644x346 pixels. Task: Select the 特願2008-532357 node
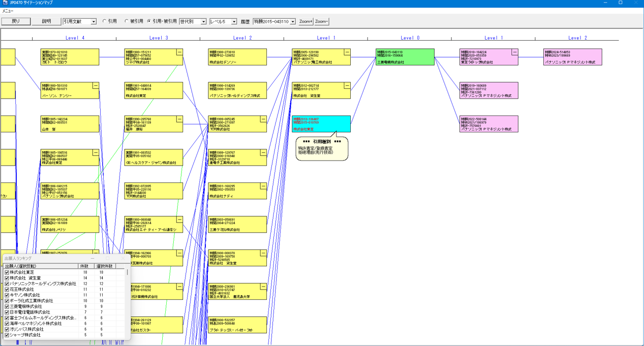point(237,325)
